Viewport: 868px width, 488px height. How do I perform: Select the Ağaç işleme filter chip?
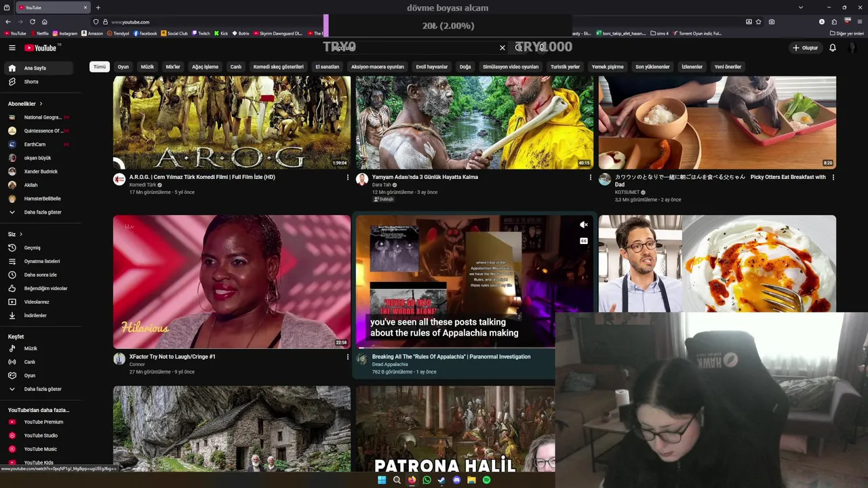205,66
